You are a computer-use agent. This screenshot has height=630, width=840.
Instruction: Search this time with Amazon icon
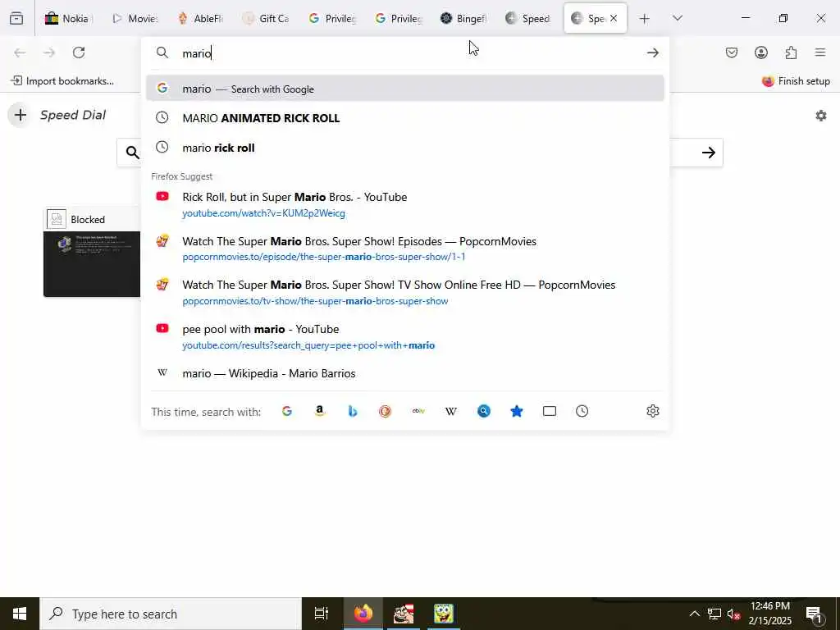click(x=320, y=412)
